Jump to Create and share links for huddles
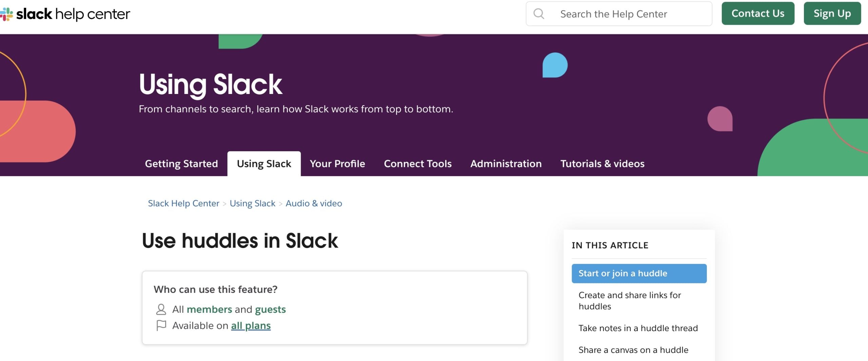This screenshot has height=361, width=868. [x=630, y=301]
